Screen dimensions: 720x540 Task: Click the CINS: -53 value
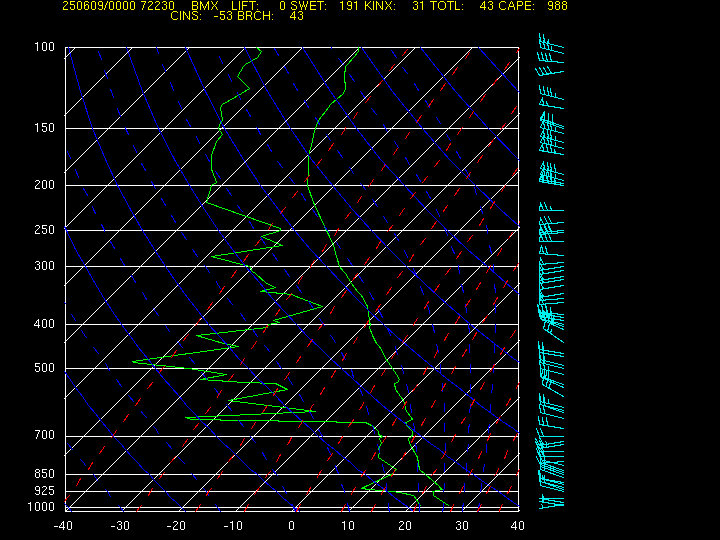coord(200,16)
